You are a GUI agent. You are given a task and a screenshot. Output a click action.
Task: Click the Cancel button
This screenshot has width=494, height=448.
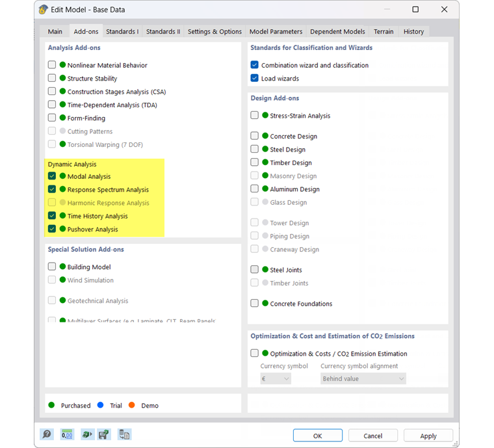click(373, 436)
